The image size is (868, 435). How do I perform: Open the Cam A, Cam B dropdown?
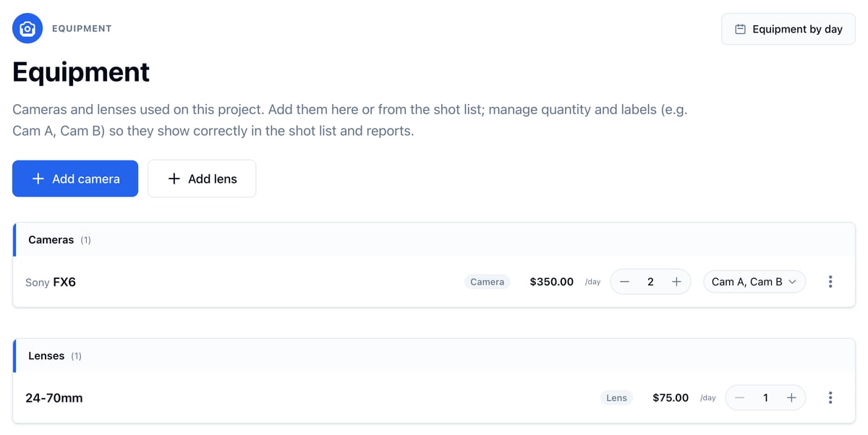(x=754, y=282)
